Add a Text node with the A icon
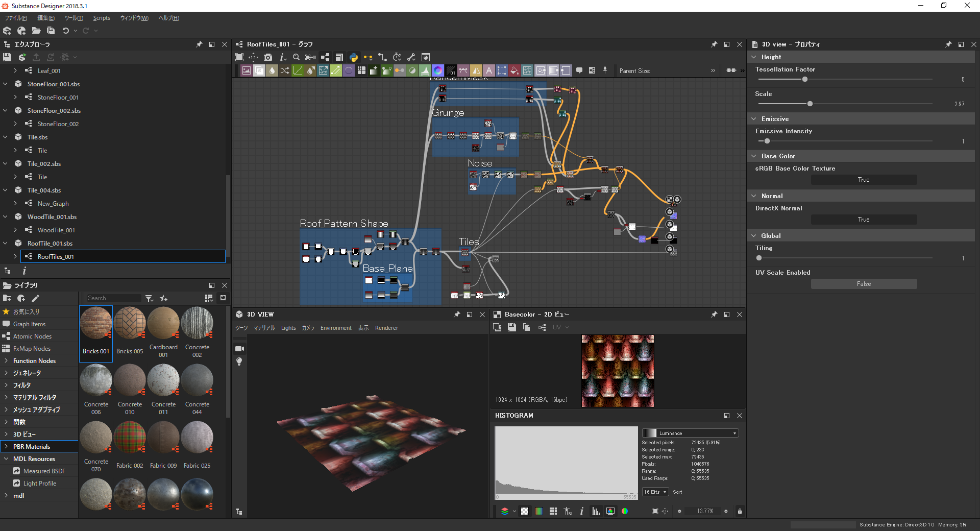 point(489,70)
